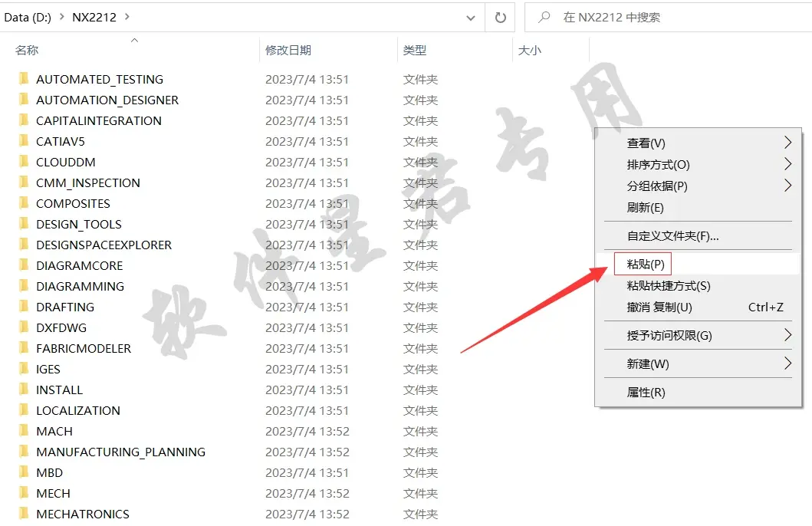The height and width of the screenshot is (526, 812).
Task: Select the LOCALIZATION folder name
Action: click(78, 410)
